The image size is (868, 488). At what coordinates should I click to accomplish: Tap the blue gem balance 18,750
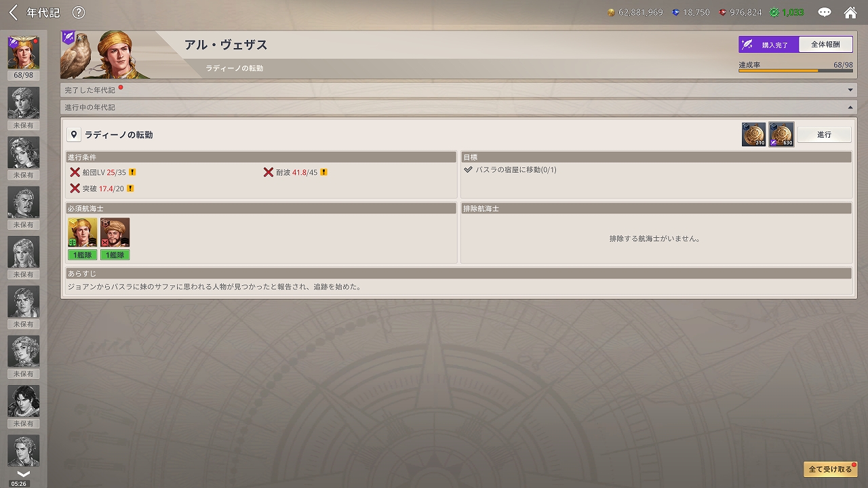point(690,12)
